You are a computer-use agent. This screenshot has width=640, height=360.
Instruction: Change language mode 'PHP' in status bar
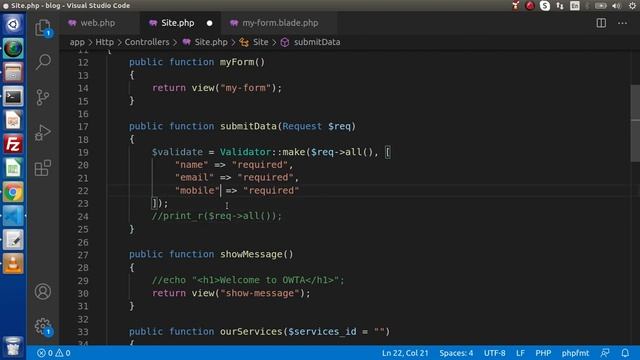point(543,353)
